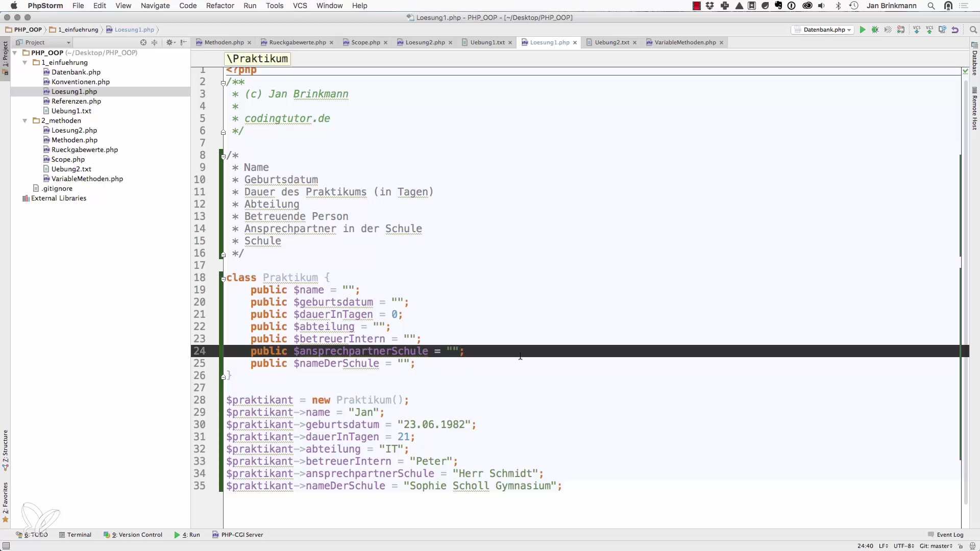Run the Datenbank.php configuration
The image size is (980, 551).
point(863,30)
